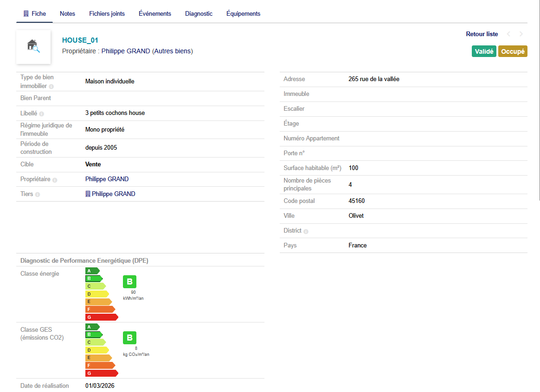Click the house magnifier property icon

pos(33,46)
